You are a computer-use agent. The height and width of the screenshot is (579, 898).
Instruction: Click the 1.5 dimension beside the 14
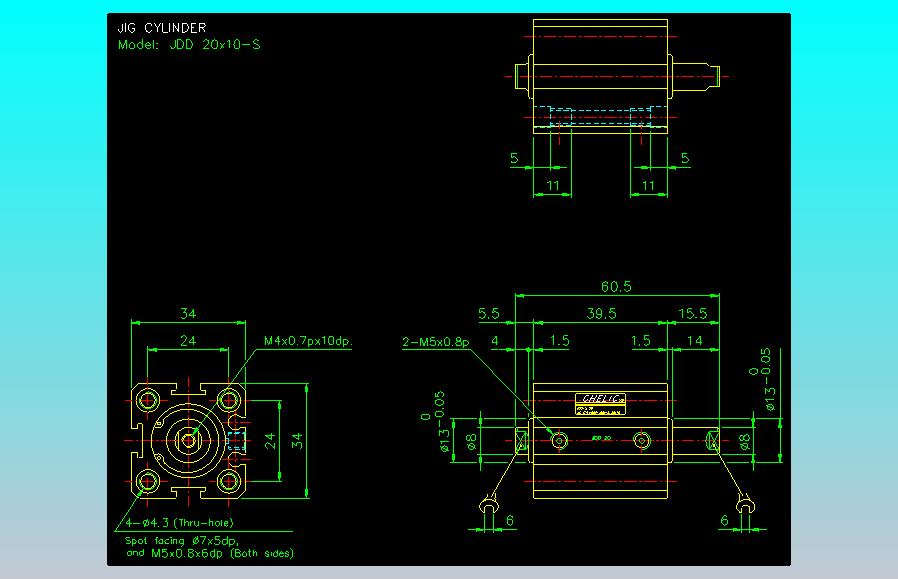click(640, 341)
